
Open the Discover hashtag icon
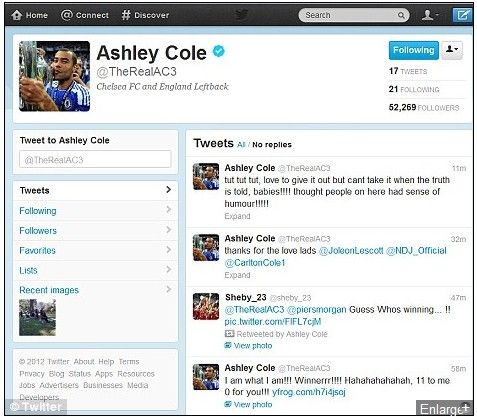126,15
